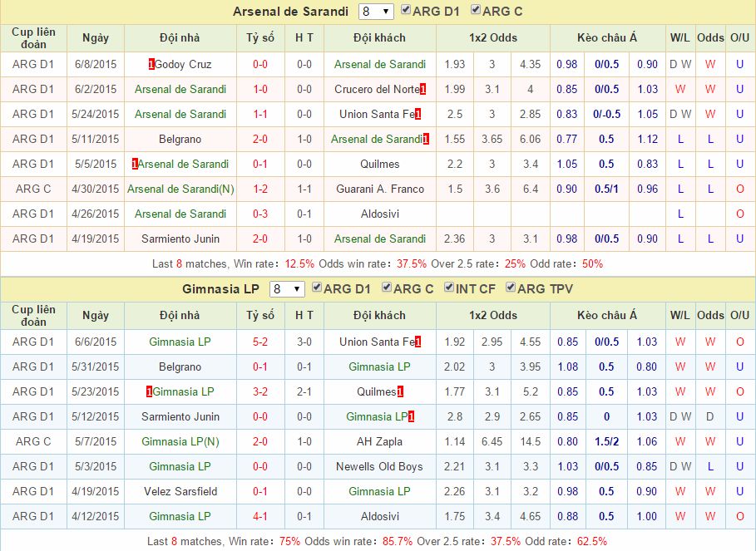Click the Tỷ số column header in the Arsenal table
This screenshot has width=756, height=551.
(x=260, y=38)
